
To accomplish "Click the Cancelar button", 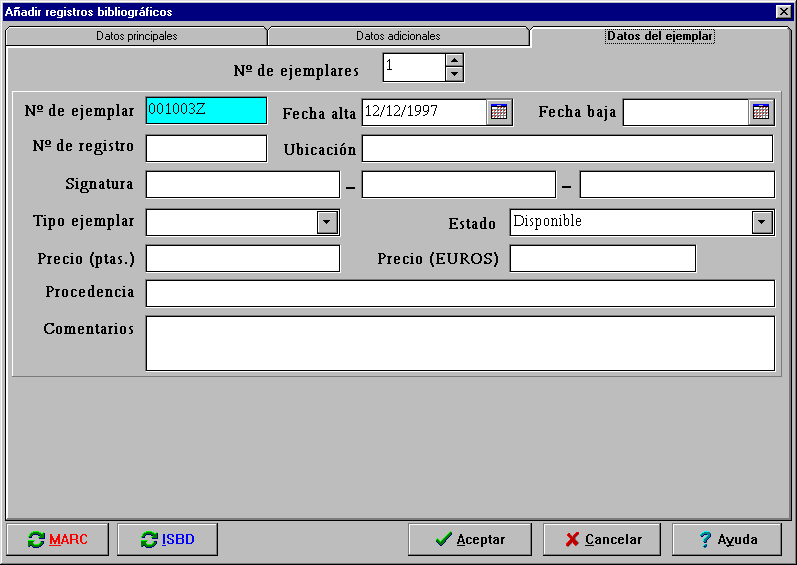I will pos(601,539).
